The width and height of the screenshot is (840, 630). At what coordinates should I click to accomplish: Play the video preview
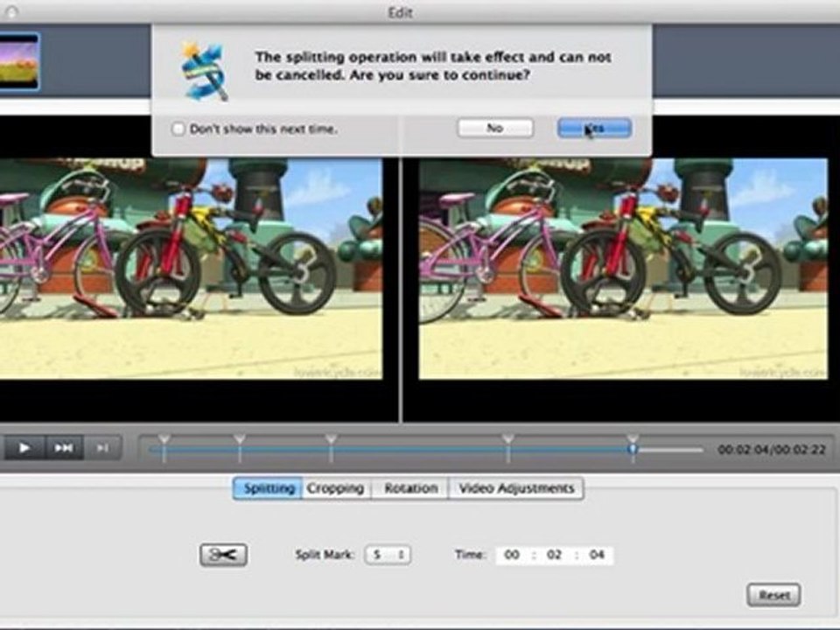pos(24,447)
